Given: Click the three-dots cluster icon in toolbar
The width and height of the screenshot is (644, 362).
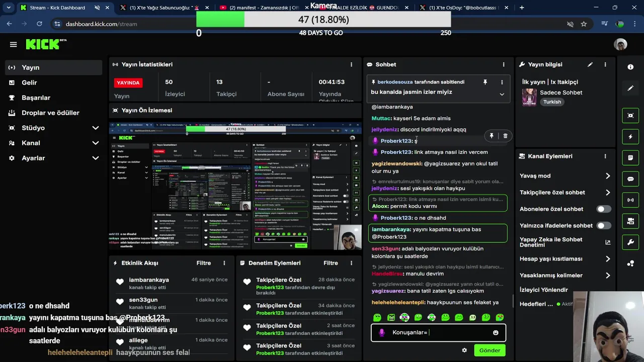Looking at the screenshot, I should tap(630, 263).
